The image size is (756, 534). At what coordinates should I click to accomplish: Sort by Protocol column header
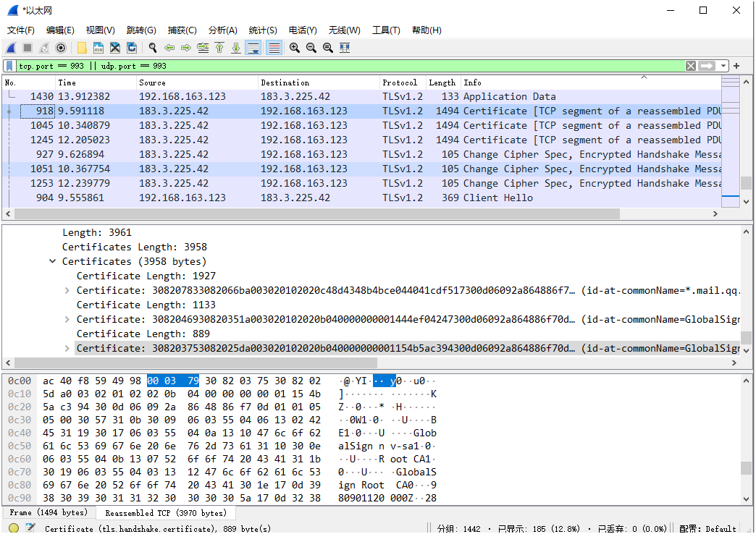point(404,83)
